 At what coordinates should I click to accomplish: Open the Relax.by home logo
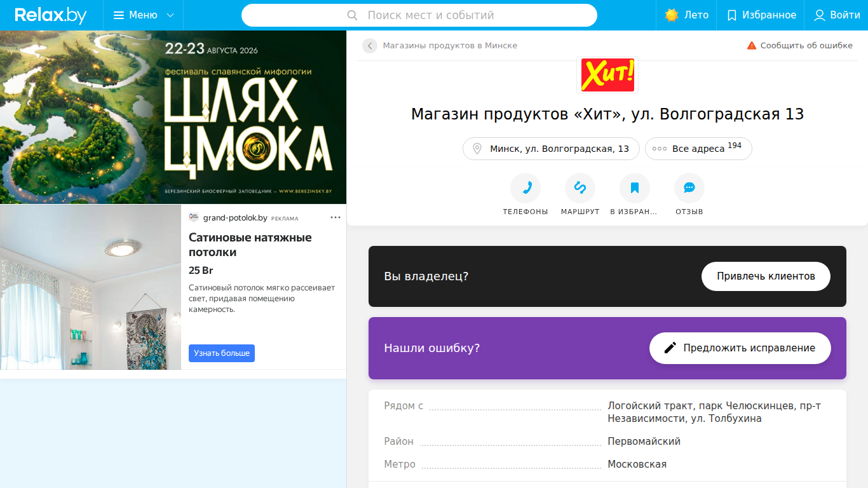pos(51,15)
